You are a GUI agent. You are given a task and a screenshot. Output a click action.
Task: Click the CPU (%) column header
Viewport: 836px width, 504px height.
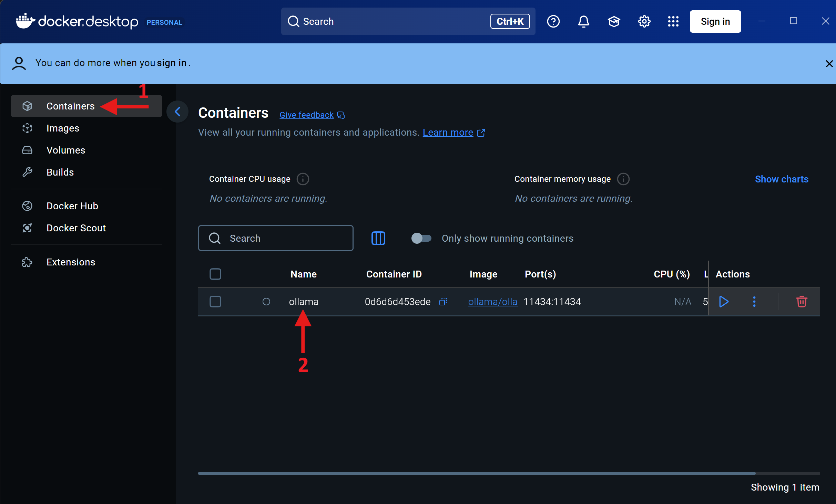click(x=672, y=274)
